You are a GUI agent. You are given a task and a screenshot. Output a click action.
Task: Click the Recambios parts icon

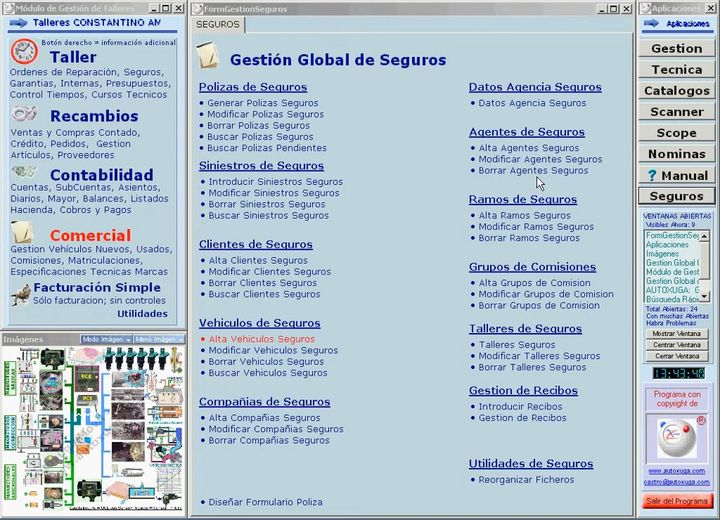click(24, 113)
